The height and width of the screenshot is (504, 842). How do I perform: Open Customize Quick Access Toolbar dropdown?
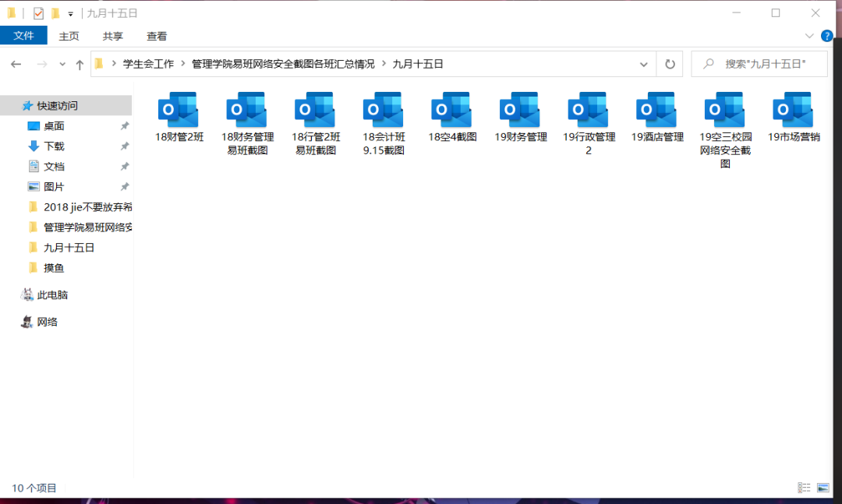pyautogui.click(x=70, y=15)
